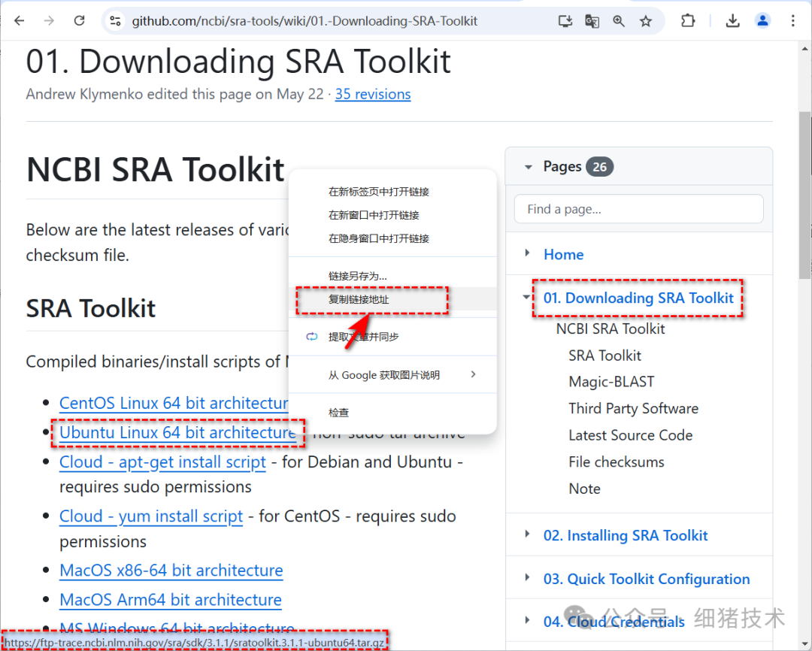Click the zoom magnifier icon

point(618,21)
